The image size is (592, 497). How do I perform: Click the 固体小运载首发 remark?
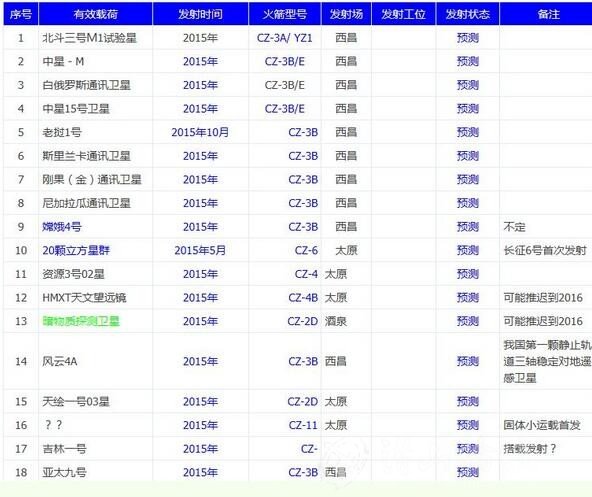(542, 425)
